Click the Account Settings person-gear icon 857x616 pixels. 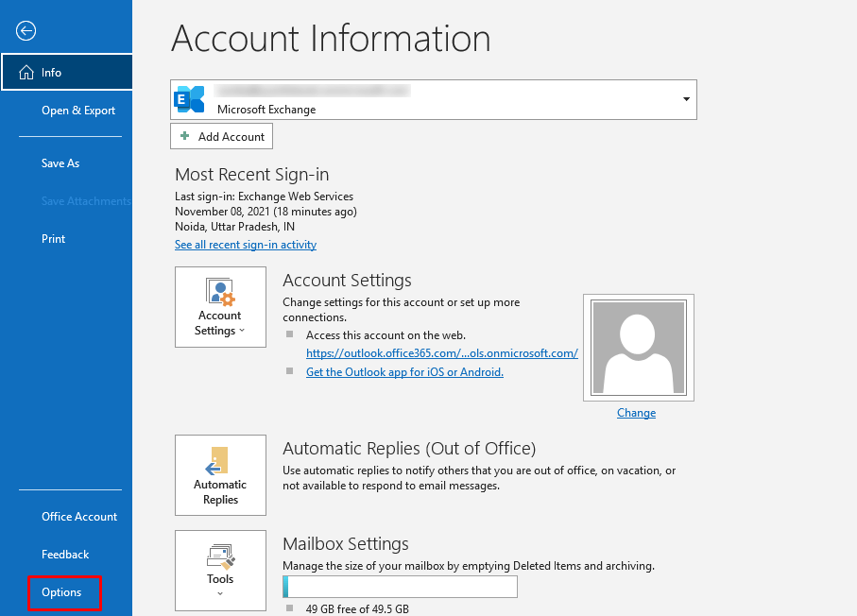(x=220, y=291)
